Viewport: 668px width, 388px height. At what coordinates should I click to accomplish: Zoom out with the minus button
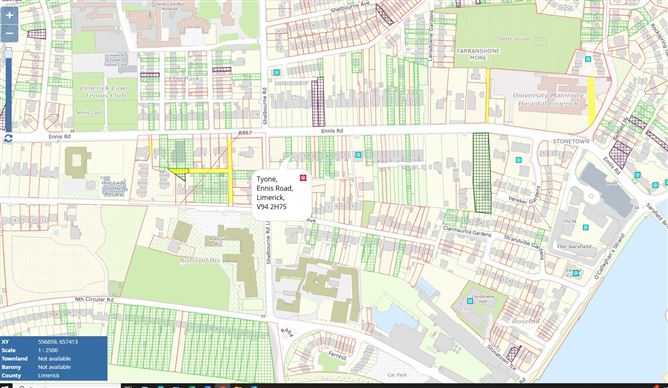coord(9,33)
